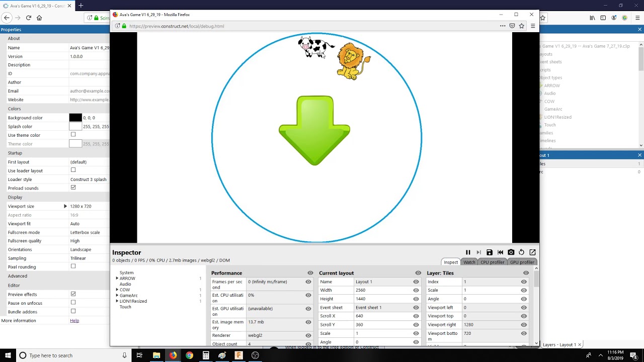Screen dimensions: 644x362
Task: Enable the Use loader layout checkbox
Action: coord(73,170)
